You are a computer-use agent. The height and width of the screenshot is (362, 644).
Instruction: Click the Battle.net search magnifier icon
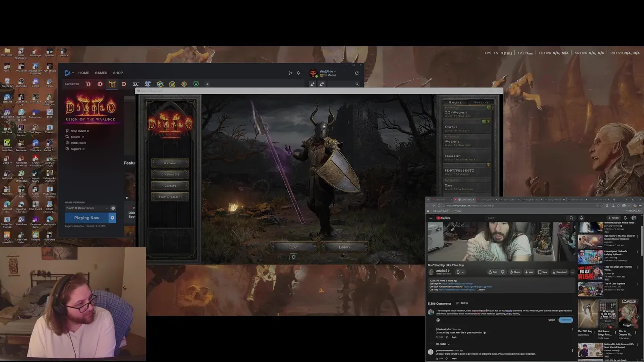[357, 84]
